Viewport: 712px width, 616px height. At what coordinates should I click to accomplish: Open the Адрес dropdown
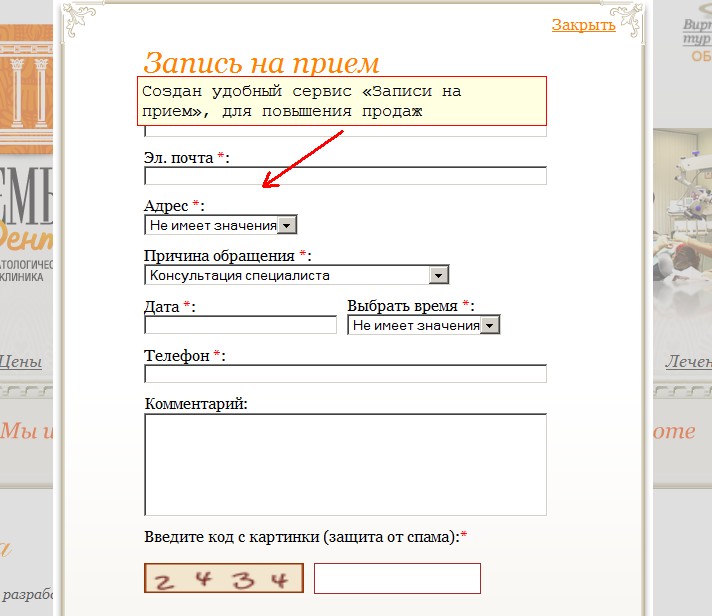(221, 225)
